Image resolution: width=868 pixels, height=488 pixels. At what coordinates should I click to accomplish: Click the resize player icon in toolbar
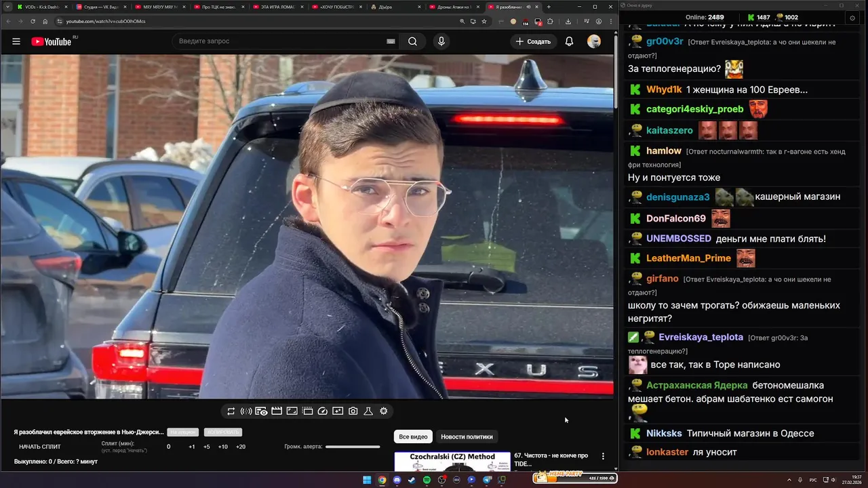click(x=292, y=411)
